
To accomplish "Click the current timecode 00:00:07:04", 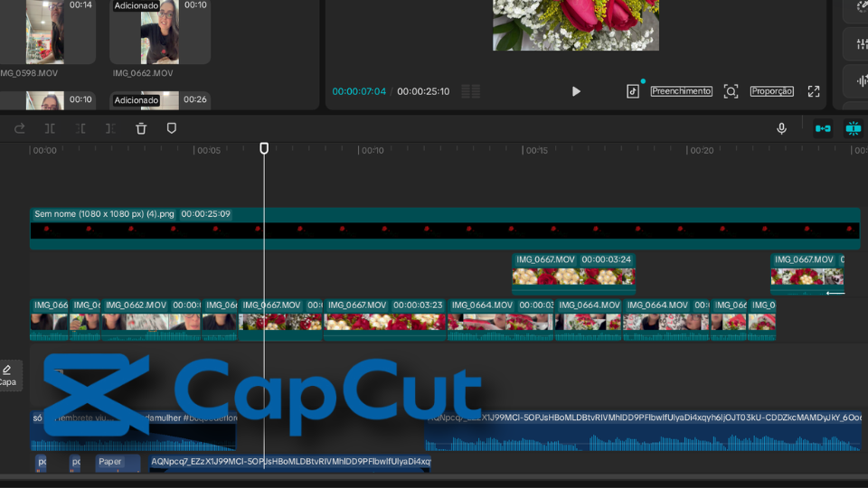I will coord(359,91).
